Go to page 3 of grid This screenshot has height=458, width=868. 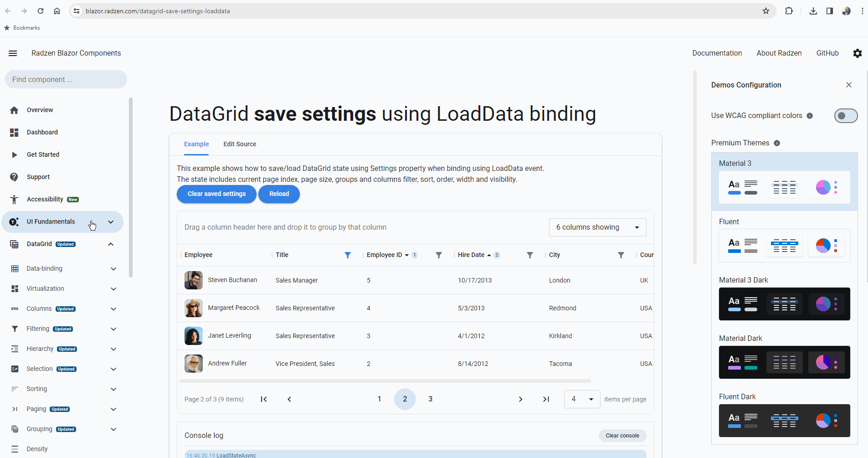pos(430,399)
